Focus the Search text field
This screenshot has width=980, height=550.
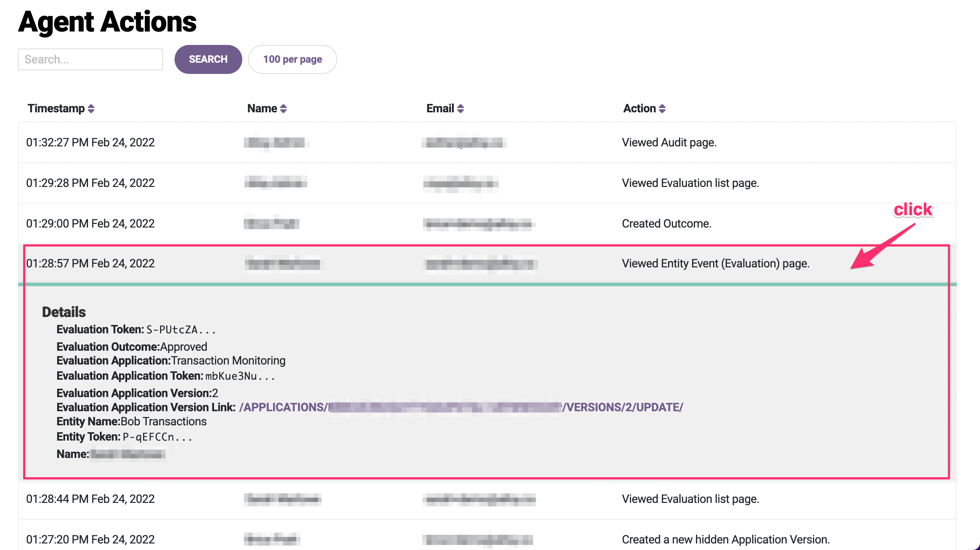pos(91,59)
